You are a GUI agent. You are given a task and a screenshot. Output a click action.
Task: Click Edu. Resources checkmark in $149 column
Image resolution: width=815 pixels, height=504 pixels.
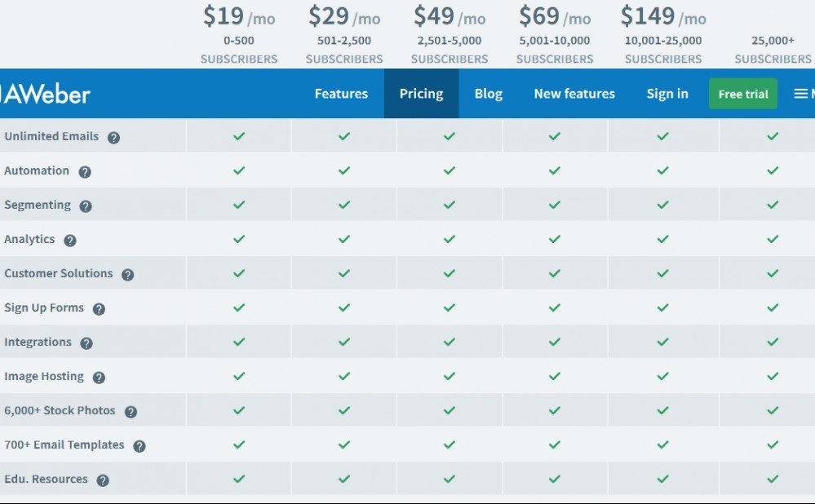tap(662, 479)
